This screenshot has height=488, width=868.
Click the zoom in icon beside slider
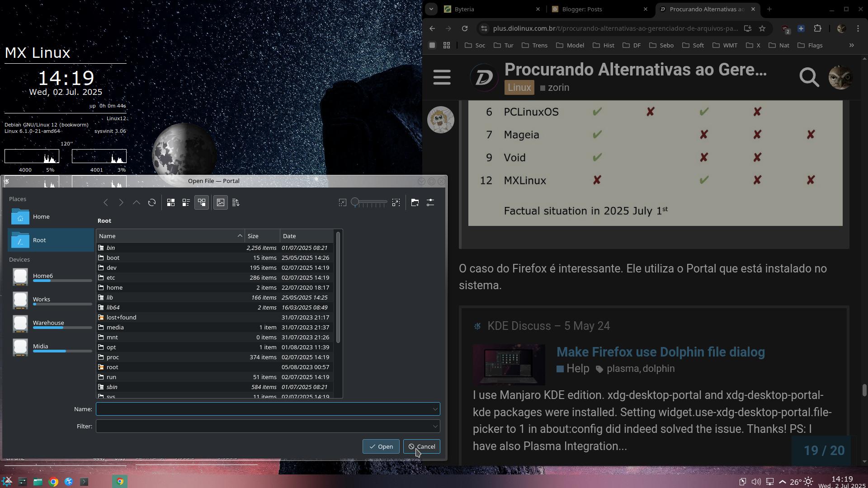pyautogui.click(x=396, y=202)
